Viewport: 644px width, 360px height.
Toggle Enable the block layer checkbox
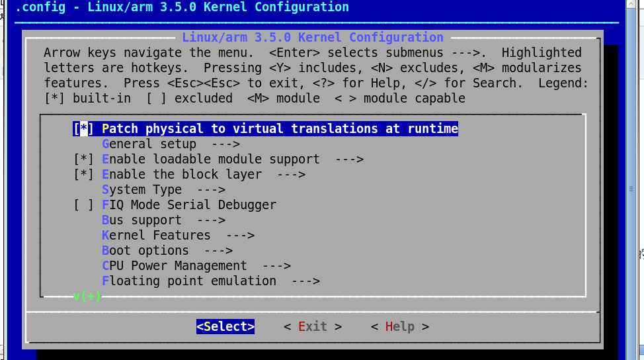[83, 174]
